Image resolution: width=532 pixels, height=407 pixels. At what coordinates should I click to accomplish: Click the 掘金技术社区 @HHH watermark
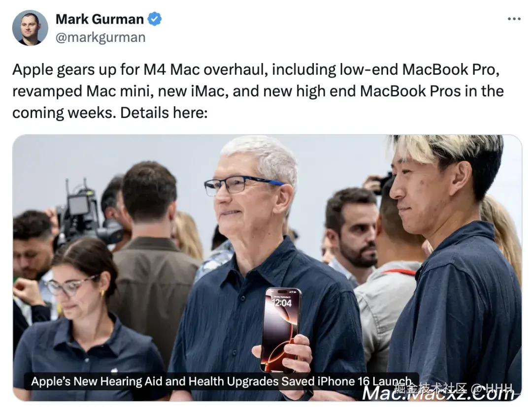453,387
